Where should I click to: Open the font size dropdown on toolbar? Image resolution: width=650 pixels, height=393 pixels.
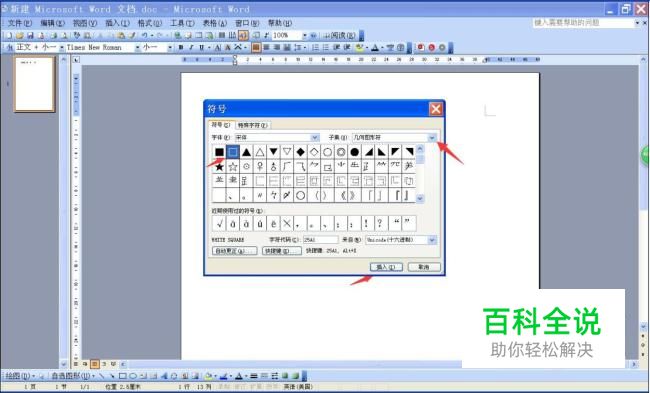pyautogui.click(x=170, y=48)
